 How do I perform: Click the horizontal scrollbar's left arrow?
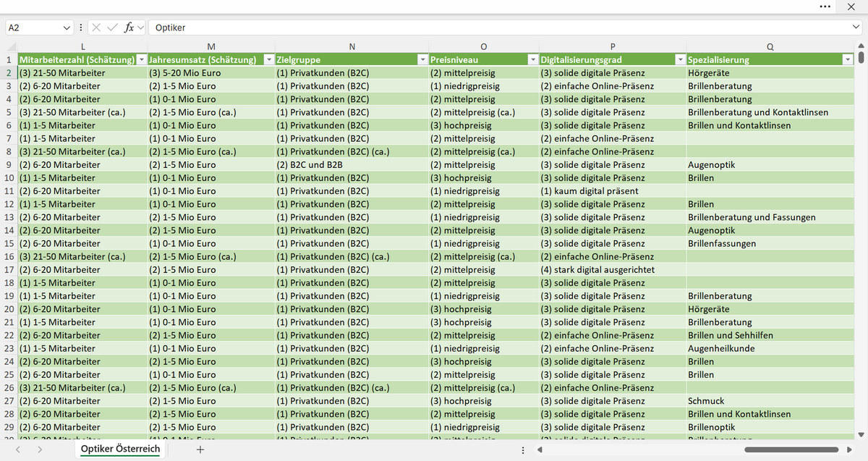pyautogui.click(x=541, y=449)
